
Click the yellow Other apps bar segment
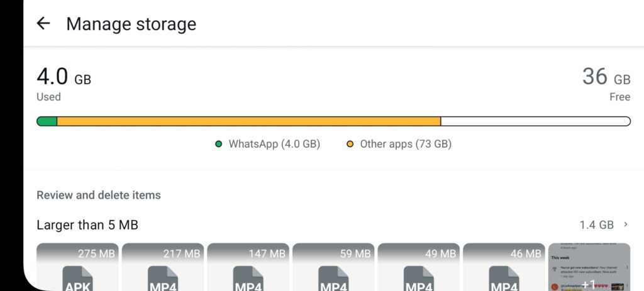tap(248, 121)
